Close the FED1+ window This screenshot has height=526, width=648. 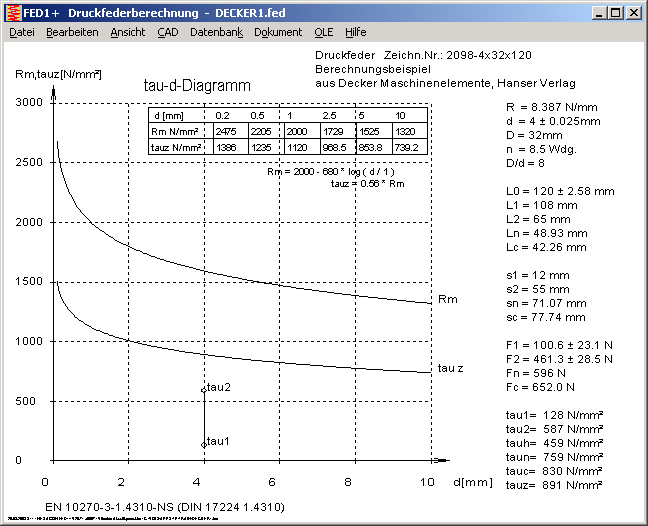click(633, 12)
